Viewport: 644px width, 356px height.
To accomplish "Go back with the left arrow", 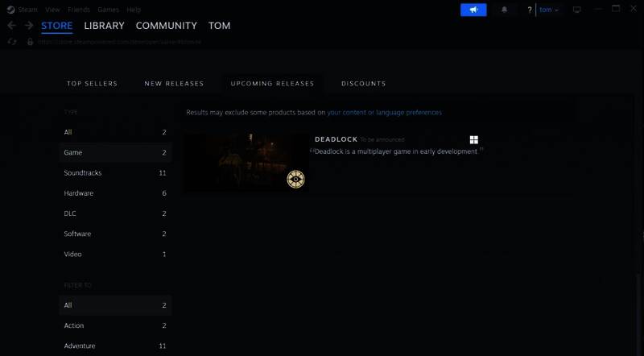I will 11,26.
